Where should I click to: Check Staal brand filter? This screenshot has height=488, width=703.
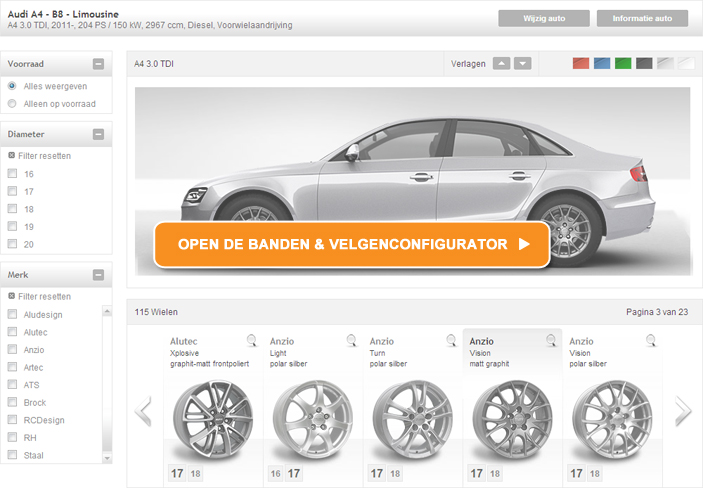(x=13, y=455)
